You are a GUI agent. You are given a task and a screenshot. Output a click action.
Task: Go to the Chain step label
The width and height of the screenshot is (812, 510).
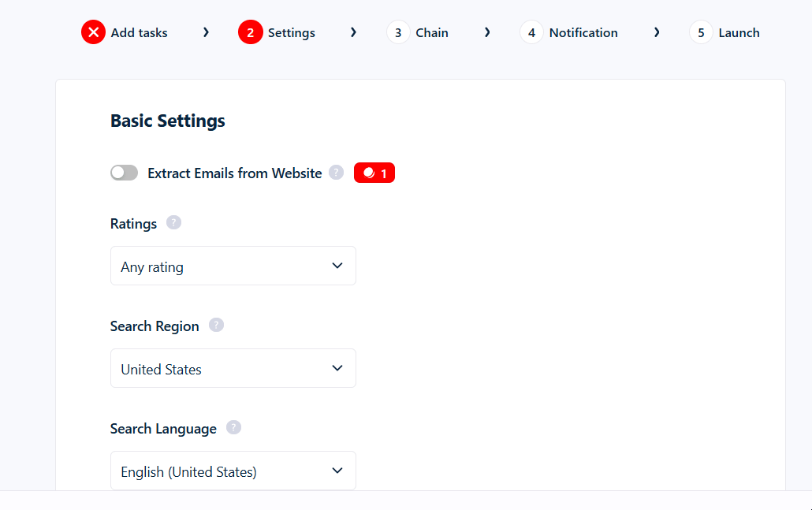[432, 32]
